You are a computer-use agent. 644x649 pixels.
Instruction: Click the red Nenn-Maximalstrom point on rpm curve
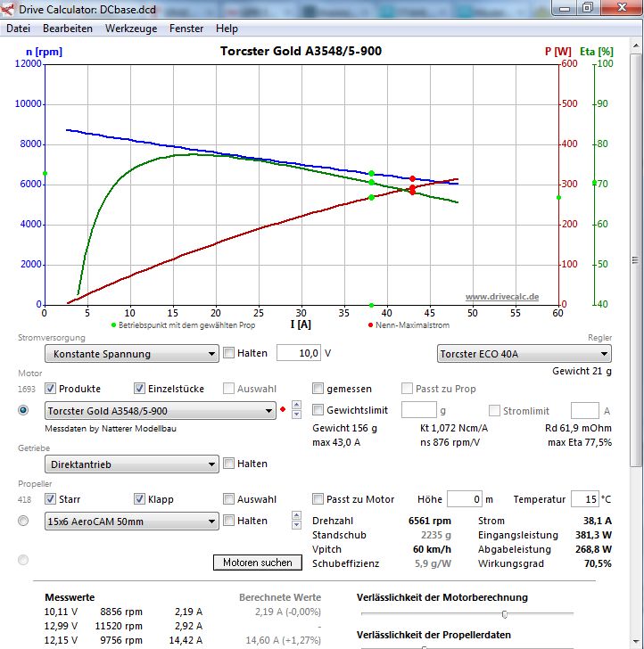pos(412,179)
